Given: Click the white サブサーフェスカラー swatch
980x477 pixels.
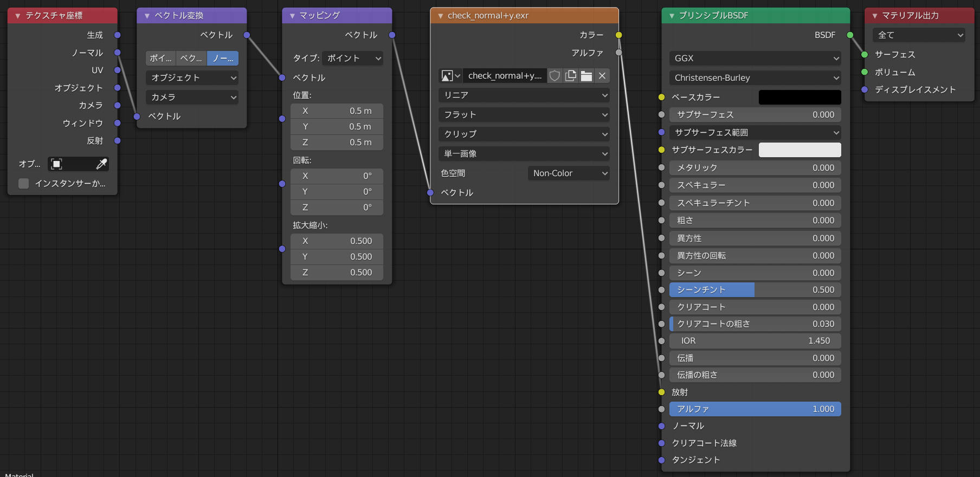Looking at the screenshot, I should pyautogui.click(x=800, y=150).
